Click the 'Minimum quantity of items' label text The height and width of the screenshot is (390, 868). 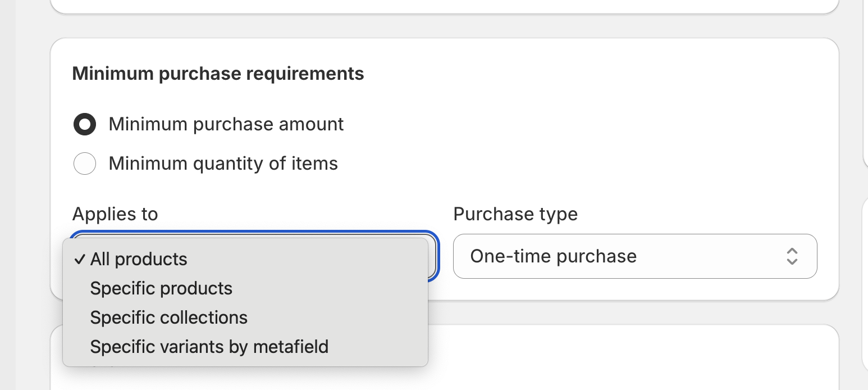223,164
